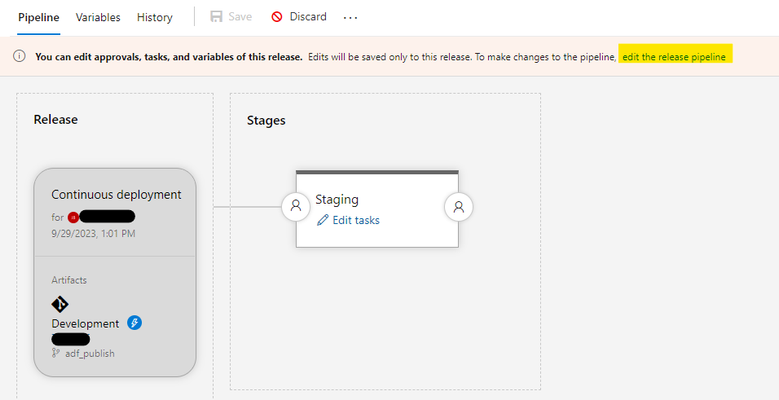The width and height of the screenshot is (779, 400).
Task: Switch to the Pipeline tab
Action: tap(39, 17)
